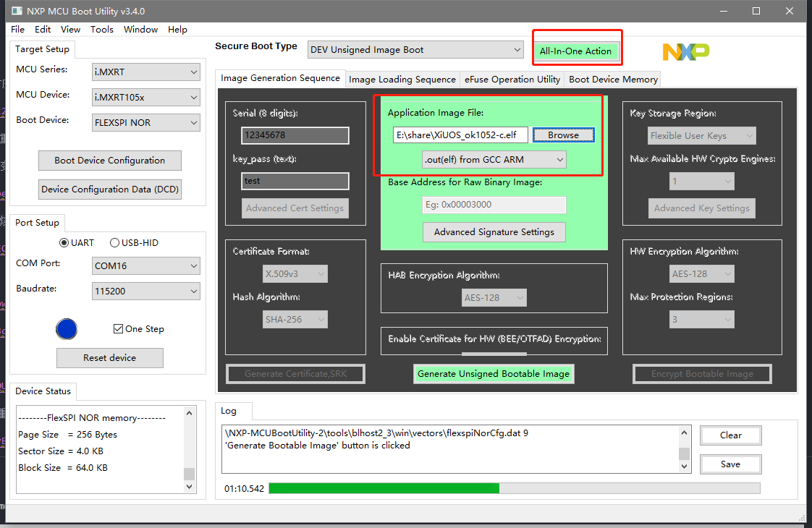This screenshot has height=528, width=812.
Task: Switch to eFuse Operation Utility tab
Action: pyautogui.click(x=512, y=80)
